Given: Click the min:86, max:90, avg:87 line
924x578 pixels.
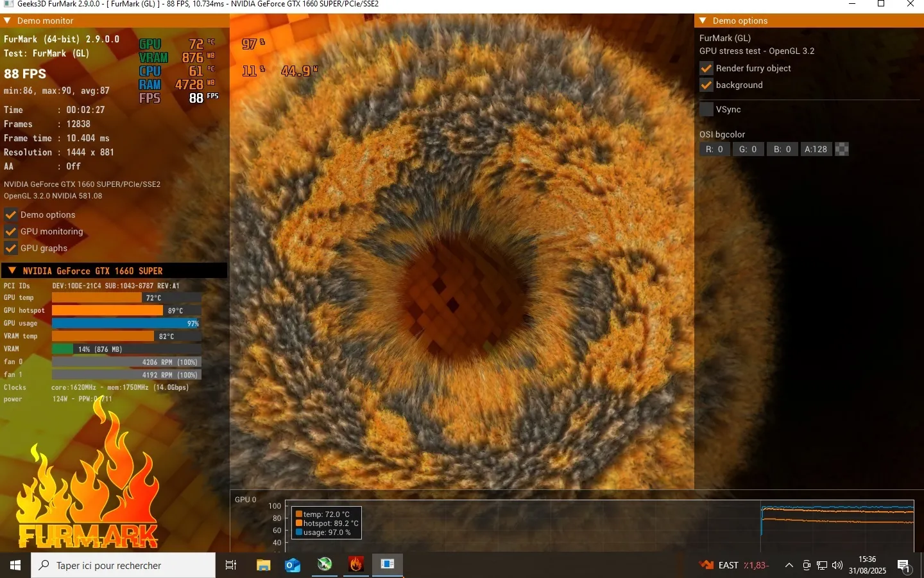Looking at the screenshot, I should point(56,91).
